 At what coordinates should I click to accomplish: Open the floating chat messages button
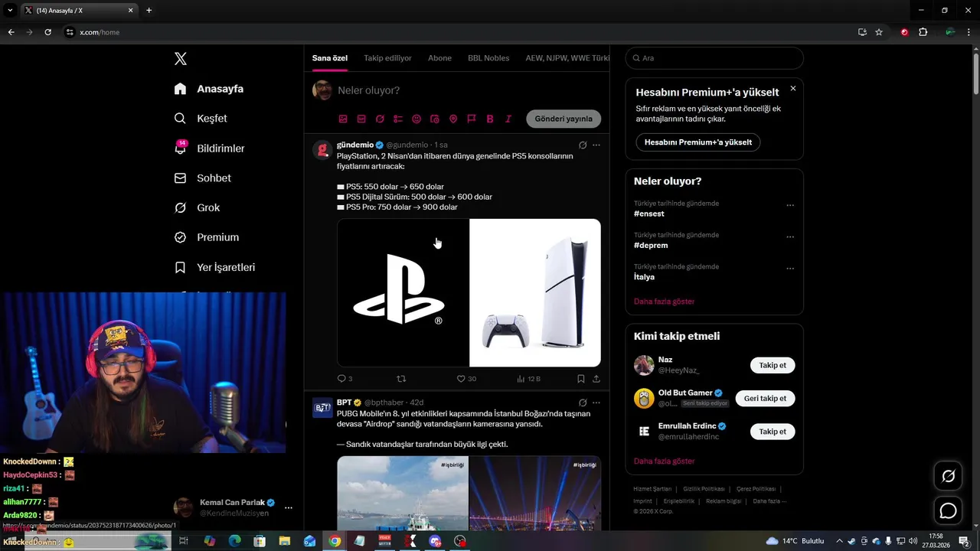948,510
